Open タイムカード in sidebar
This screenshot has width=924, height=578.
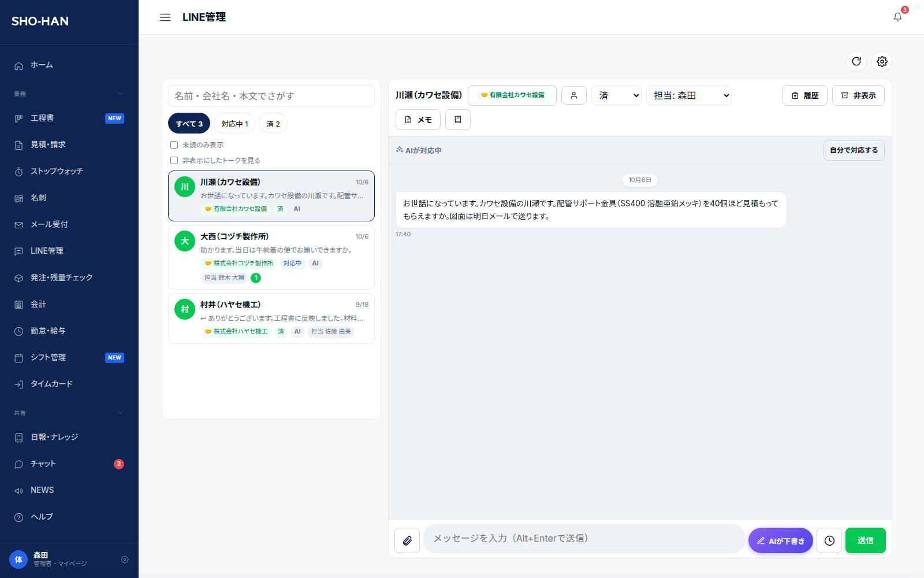tap(69, 384)
